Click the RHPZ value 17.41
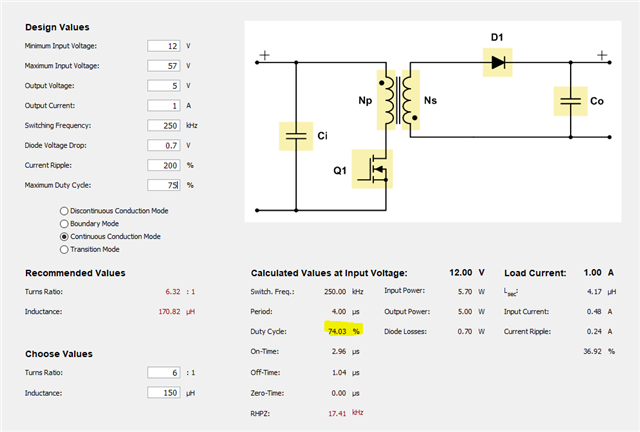 tap(337, 414)
